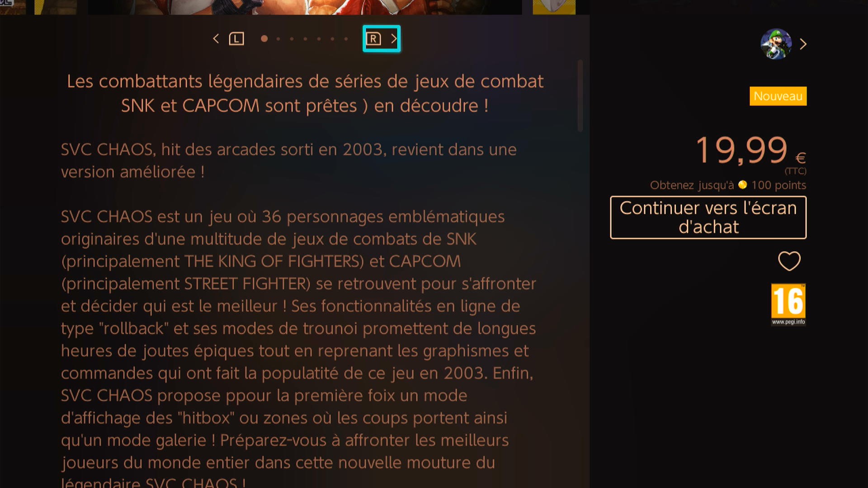Expand the chevron beside the Luigi avatar

point(803,44)
